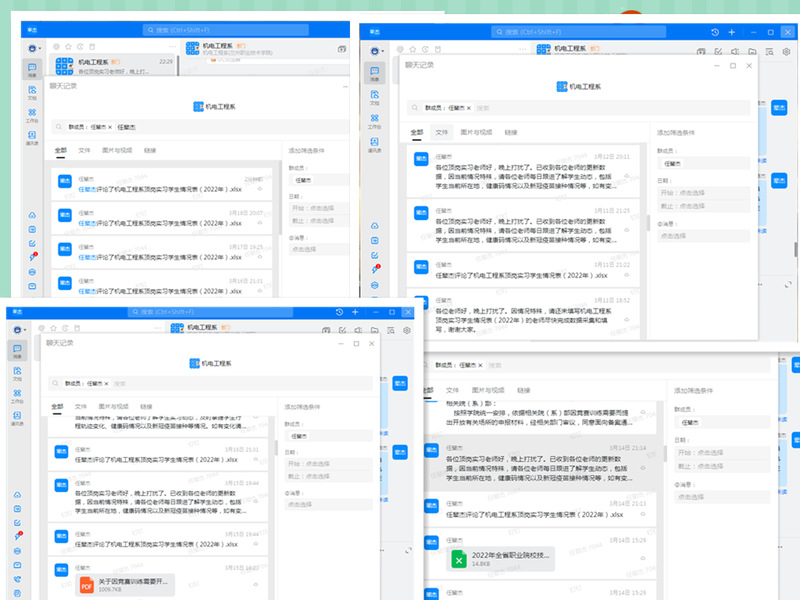Click member filter field 任黎杰 in lower-left window
Image resolution: width=800 pixels, height=600 pixels.
[x=329, y=436]
